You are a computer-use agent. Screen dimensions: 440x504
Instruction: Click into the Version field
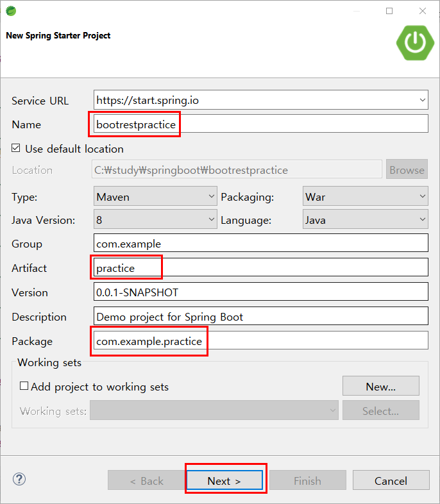261,292
